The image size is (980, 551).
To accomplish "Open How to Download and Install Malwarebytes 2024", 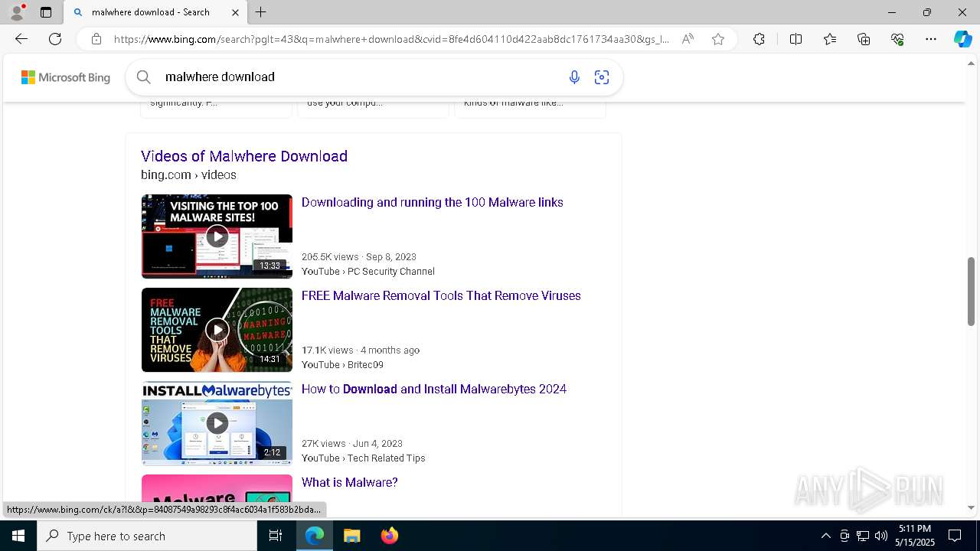I will click(x=434, y=390).
